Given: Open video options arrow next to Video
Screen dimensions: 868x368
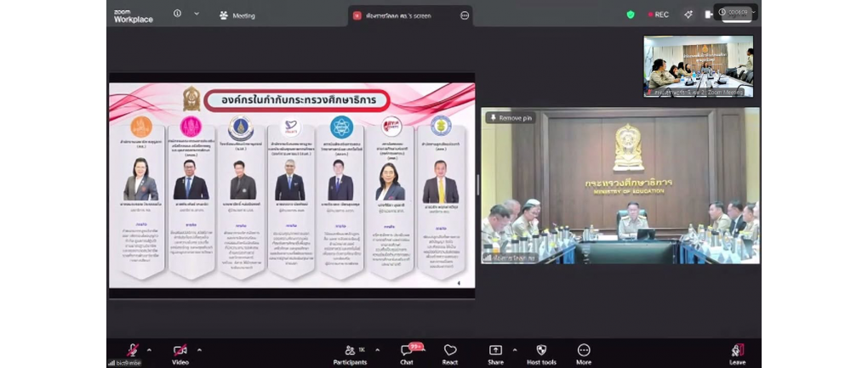Looking at the screenshot, I should click(x=200, y=349).
